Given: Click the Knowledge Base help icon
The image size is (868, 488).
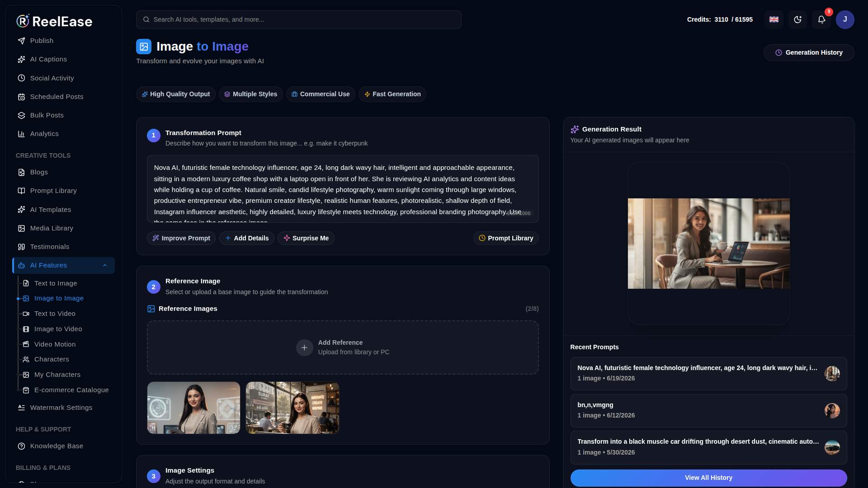Looking at the screenshot, I should tap(21, 446).
